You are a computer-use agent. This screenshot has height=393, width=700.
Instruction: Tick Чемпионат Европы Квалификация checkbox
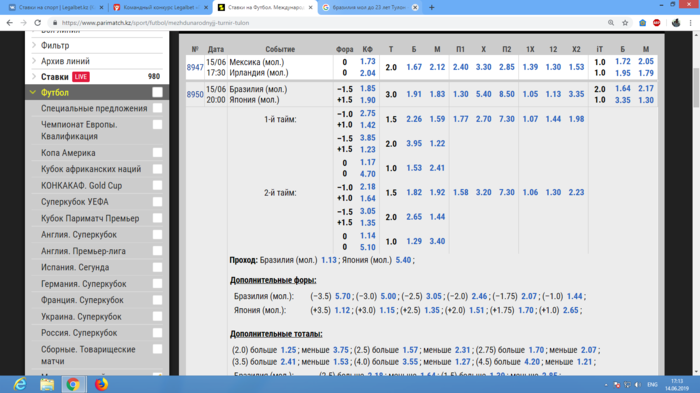(157, 125)
